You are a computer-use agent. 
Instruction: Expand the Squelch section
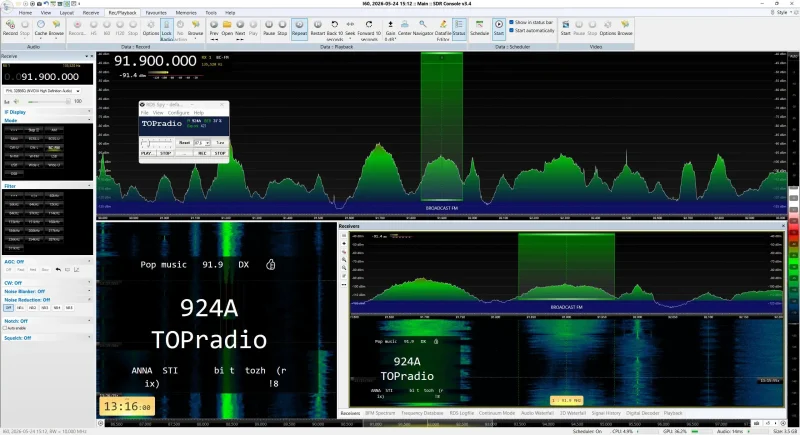46,338
